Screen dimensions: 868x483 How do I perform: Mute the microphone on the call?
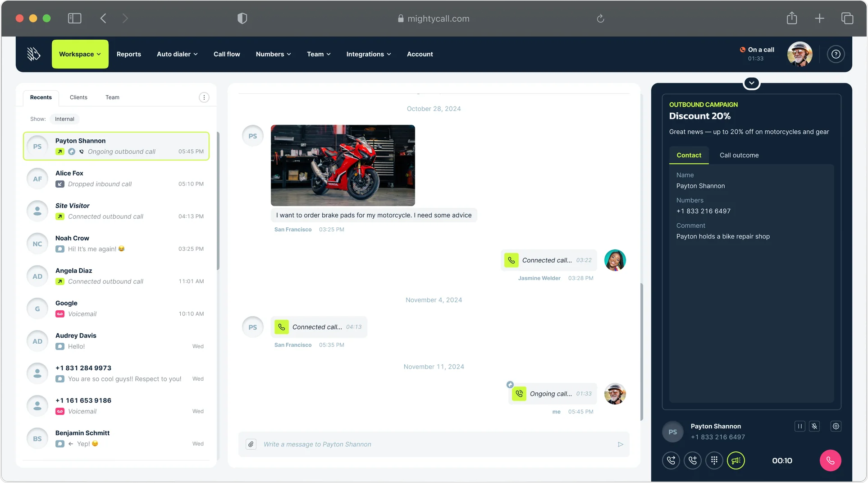[x=814, y=426]
